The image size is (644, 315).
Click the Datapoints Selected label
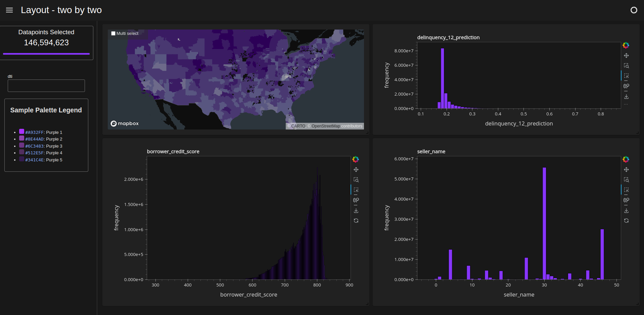[x=46, y=32]
